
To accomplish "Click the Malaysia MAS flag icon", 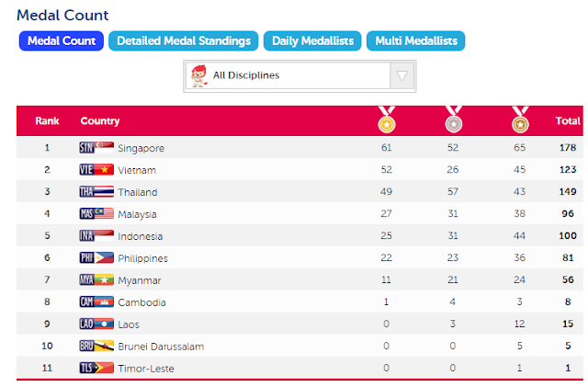I will (96, 213).
